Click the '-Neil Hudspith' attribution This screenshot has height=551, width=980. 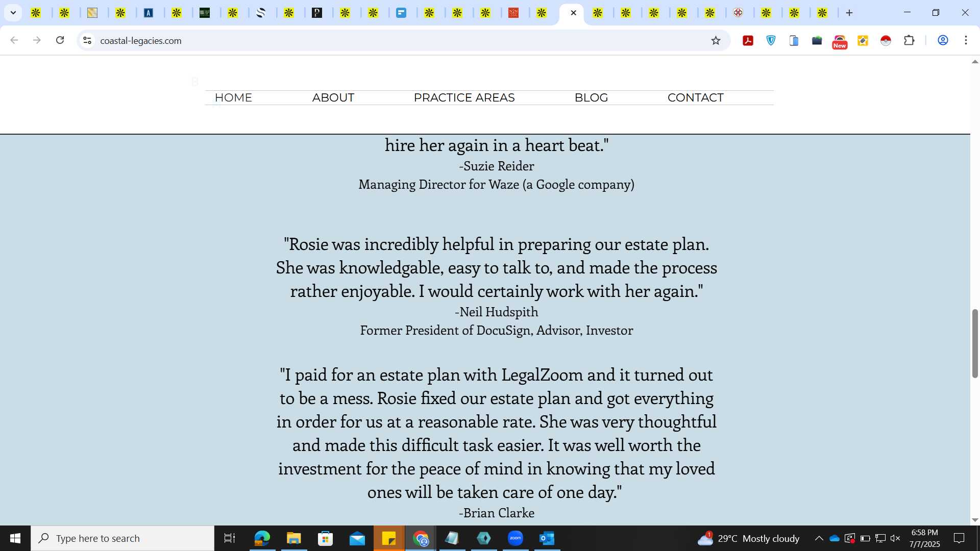(x=497, y=312)
